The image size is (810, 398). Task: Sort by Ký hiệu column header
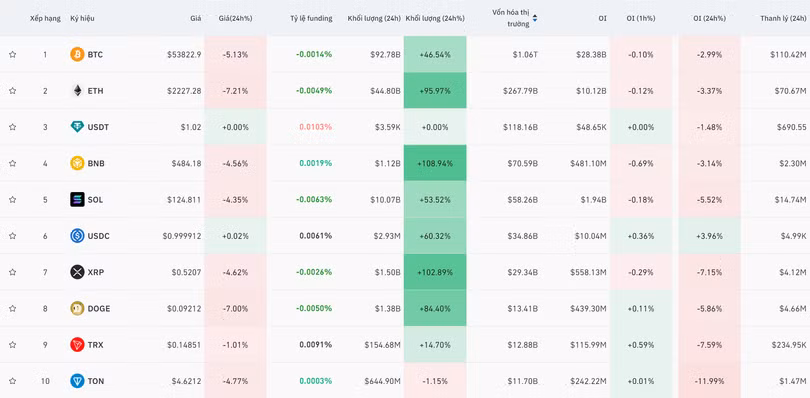tap(82, 18)
